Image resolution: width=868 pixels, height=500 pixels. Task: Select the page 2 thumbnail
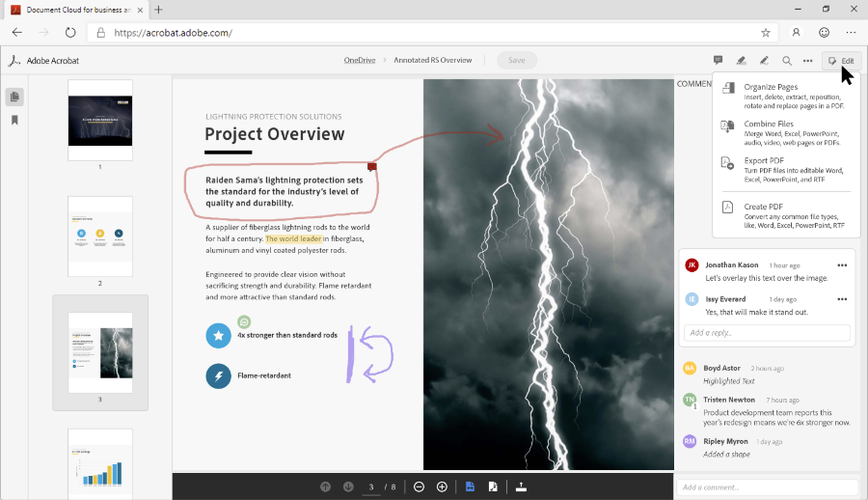pyautogui.click(x=100, y=236)
